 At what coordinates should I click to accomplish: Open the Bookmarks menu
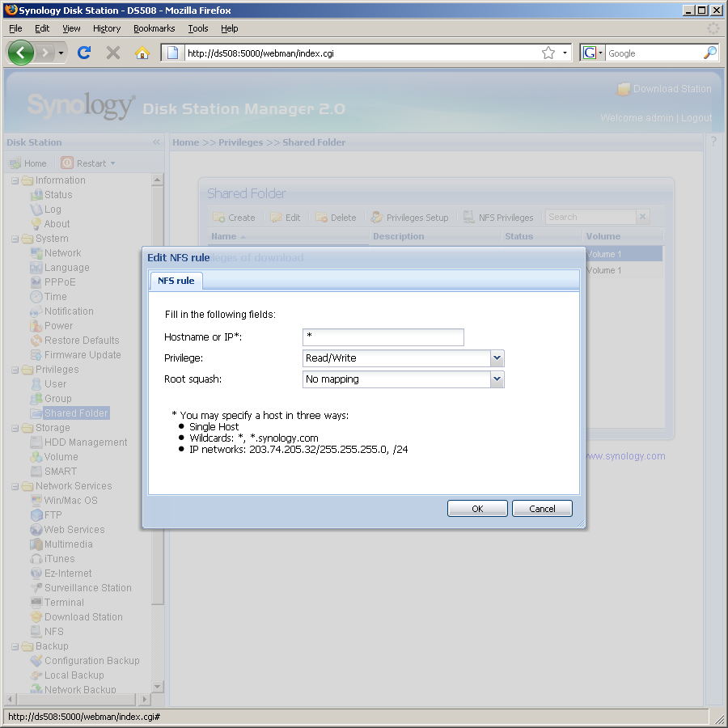tap(154, 28)
